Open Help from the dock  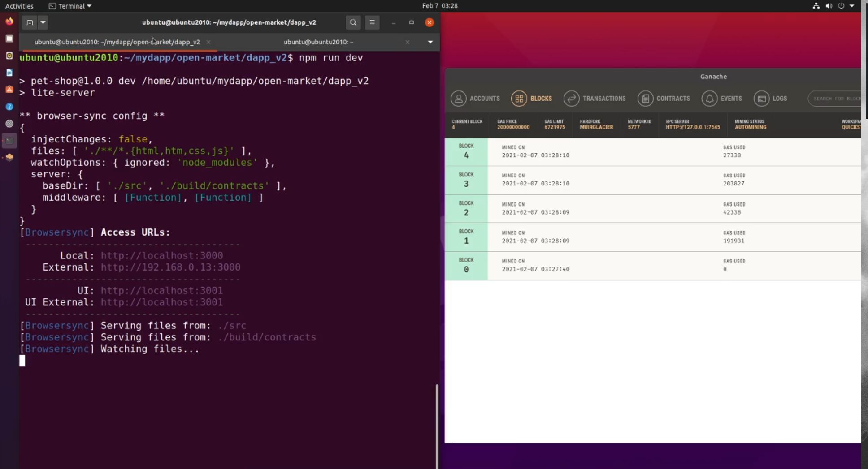click(x=9, y=107)
